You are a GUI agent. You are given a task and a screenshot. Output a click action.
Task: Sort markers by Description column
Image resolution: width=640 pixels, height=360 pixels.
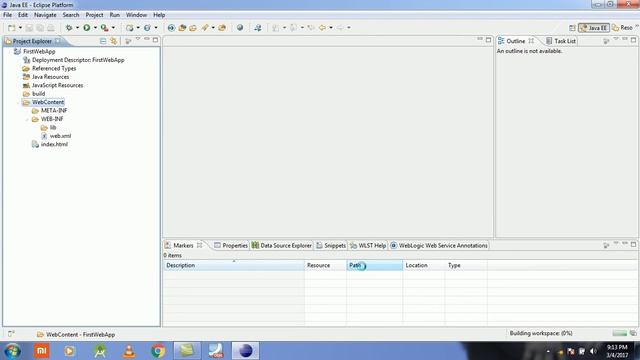234,265
